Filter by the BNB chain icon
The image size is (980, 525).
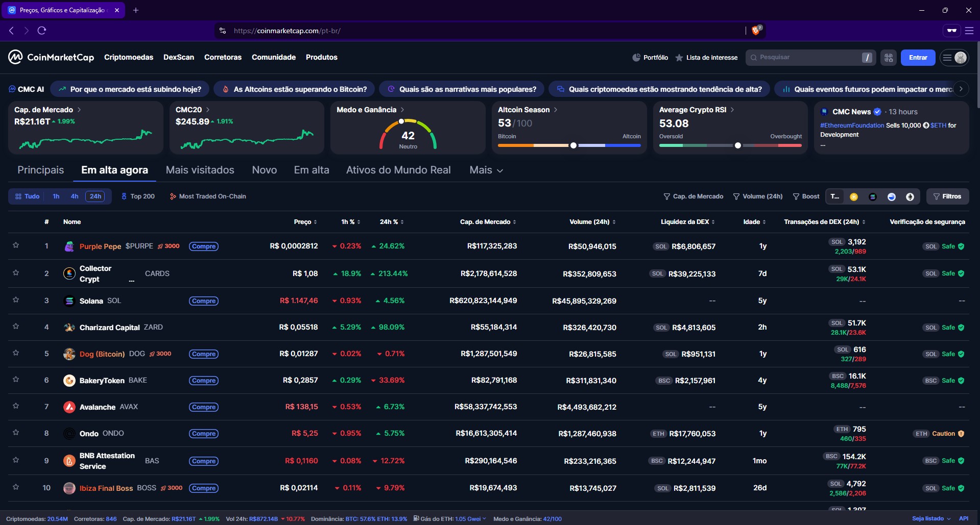(x=853, y=197)
